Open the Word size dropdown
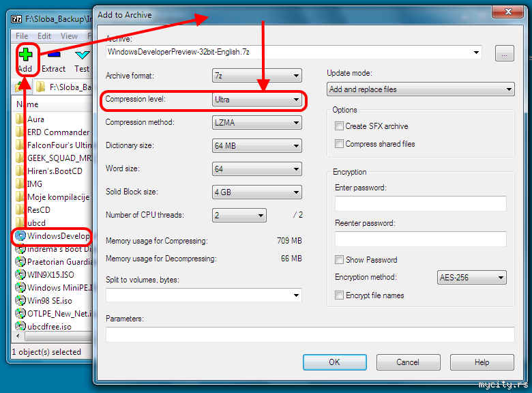 [x=257, y=169]
